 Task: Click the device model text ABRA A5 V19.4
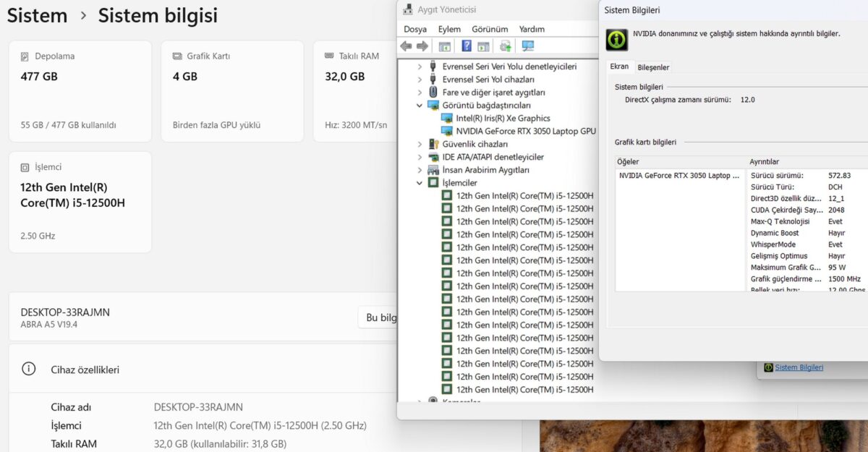click(49, 325)
